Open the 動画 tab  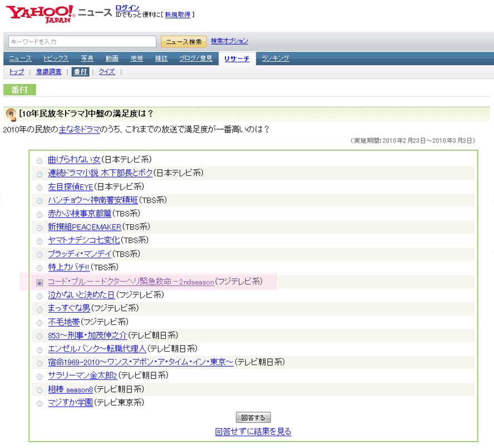(x=112, y=58)
